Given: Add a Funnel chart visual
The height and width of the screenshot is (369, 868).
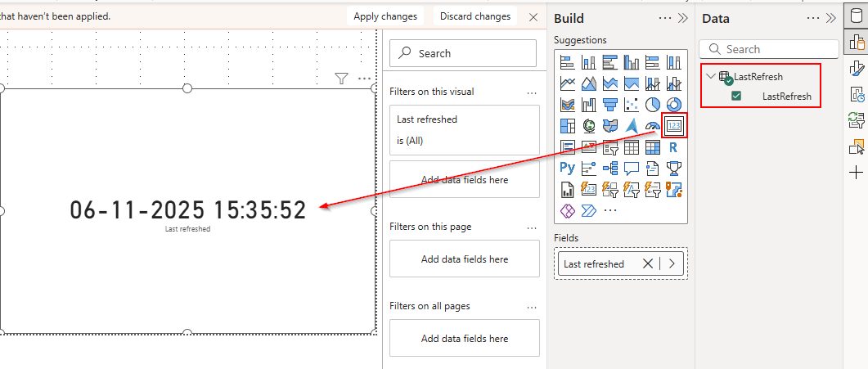Looking at the screenshot, I should pos(610,105).
